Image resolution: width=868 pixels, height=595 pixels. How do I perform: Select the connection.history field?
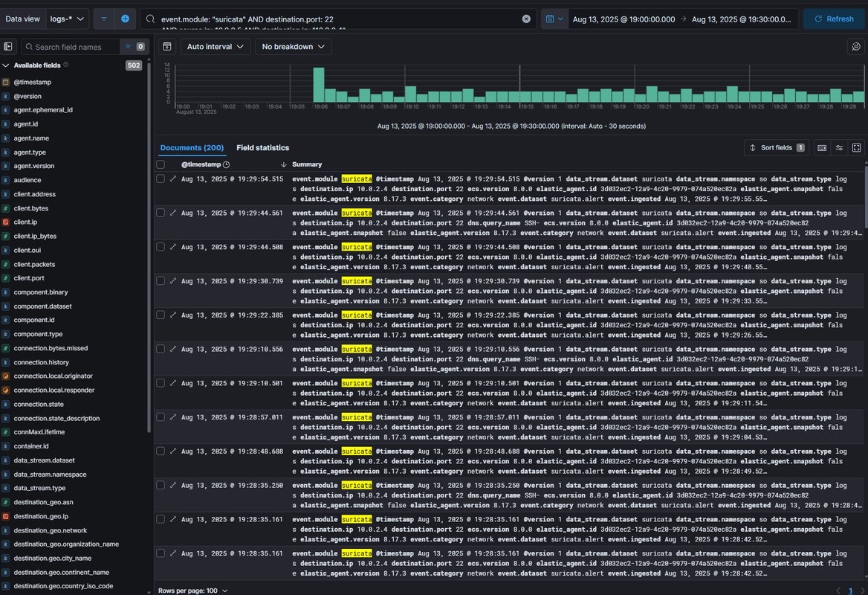tap(42, 362)
